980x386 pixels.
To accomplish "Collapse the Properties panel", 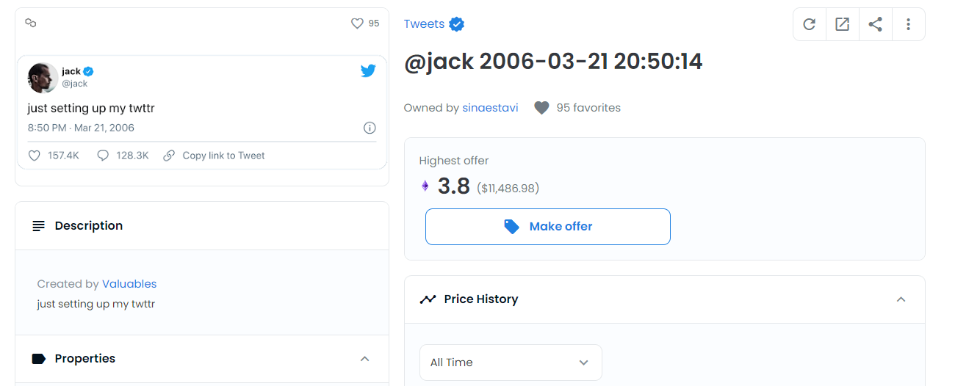I will 364,359.
